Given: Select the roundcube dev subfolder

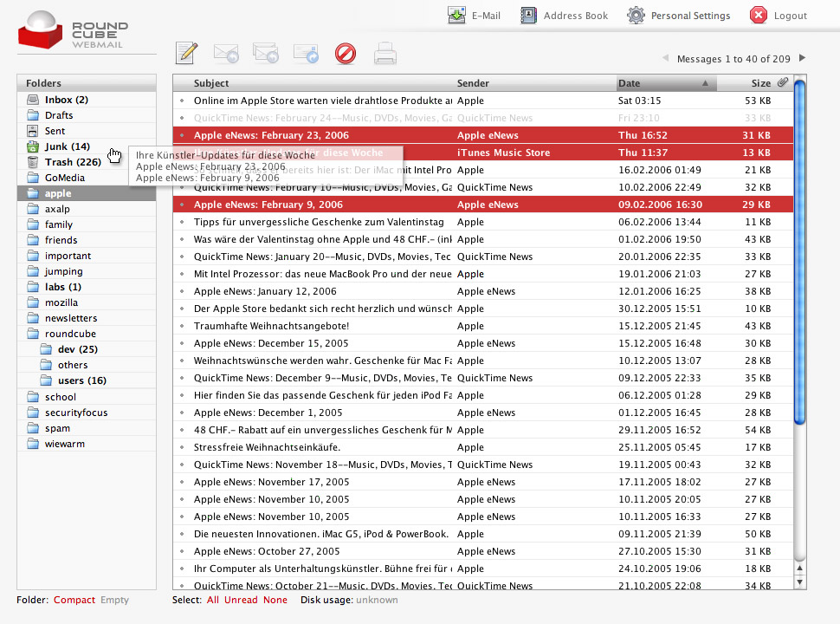Looking at the screenshot, I should tap(77, 349).
